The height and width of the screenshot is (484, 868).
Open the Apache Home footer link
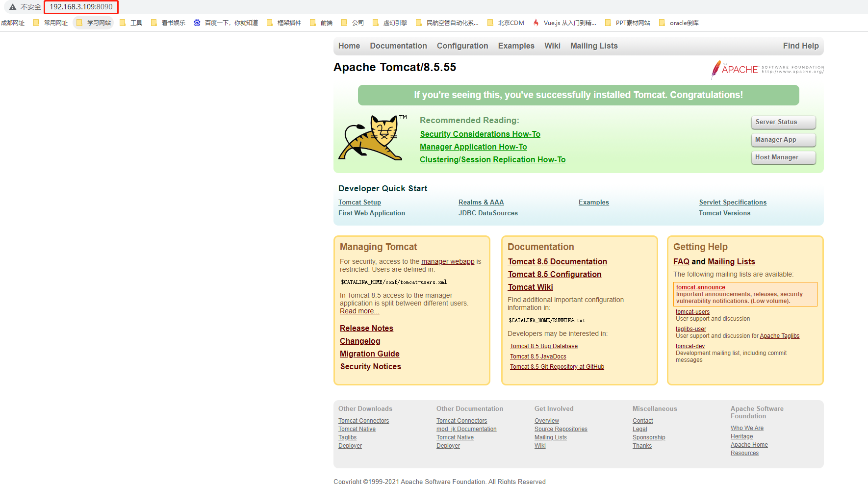[749, 445]
